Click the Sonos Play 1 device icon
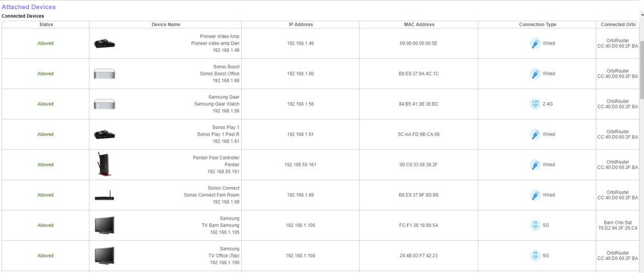The height and width of the screenshot is (273, 644). tap(104, 134)
